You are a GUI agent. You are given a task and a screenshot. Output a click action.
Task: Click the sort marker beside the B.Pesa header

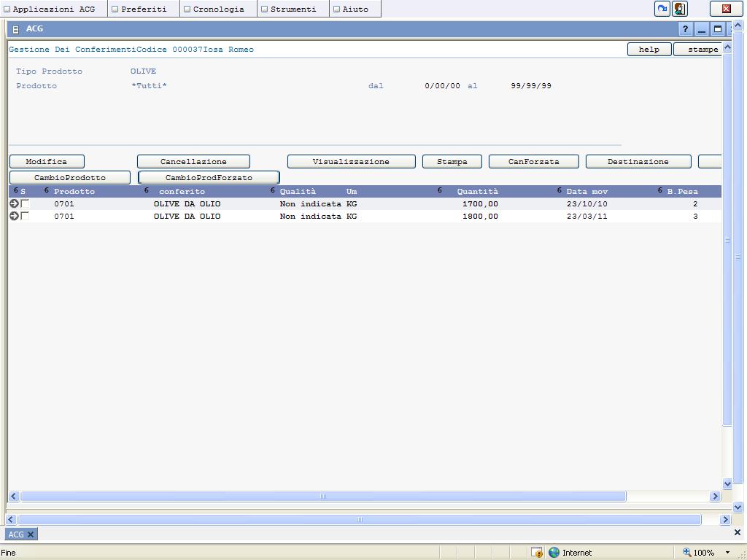click(x=660, y=190)
